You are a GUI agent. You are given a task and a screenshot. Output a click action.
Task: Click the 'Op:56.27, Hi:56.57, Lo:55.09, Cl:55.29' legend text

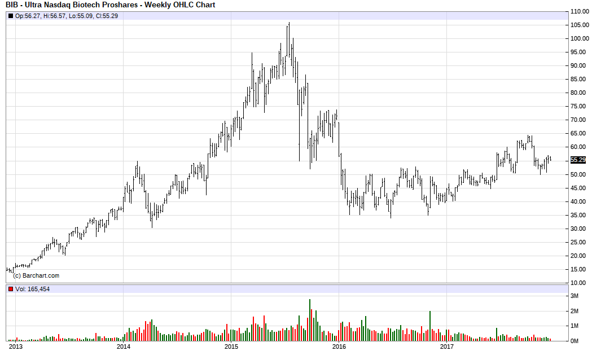click(x=67, y=16)
